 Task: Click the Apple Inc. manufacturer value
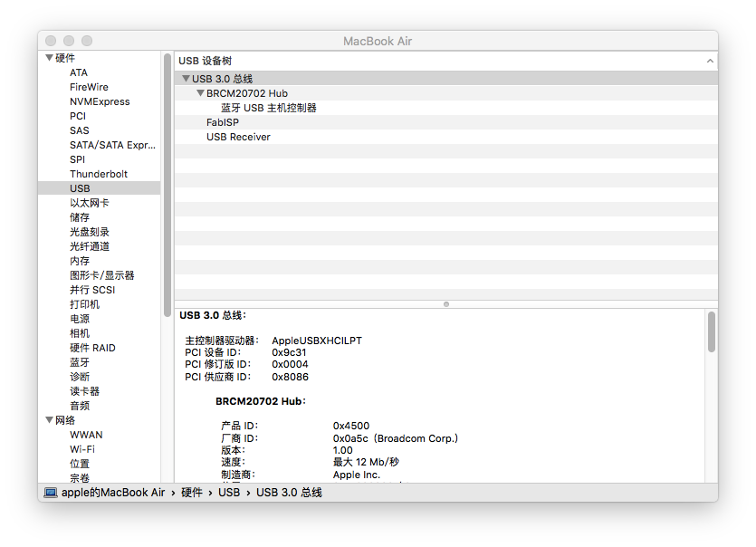357,475
